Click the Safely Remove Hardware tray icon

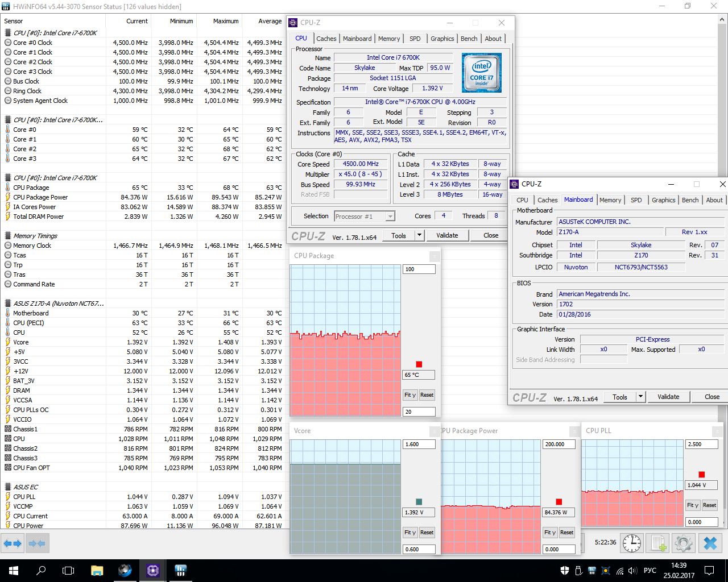578,571
